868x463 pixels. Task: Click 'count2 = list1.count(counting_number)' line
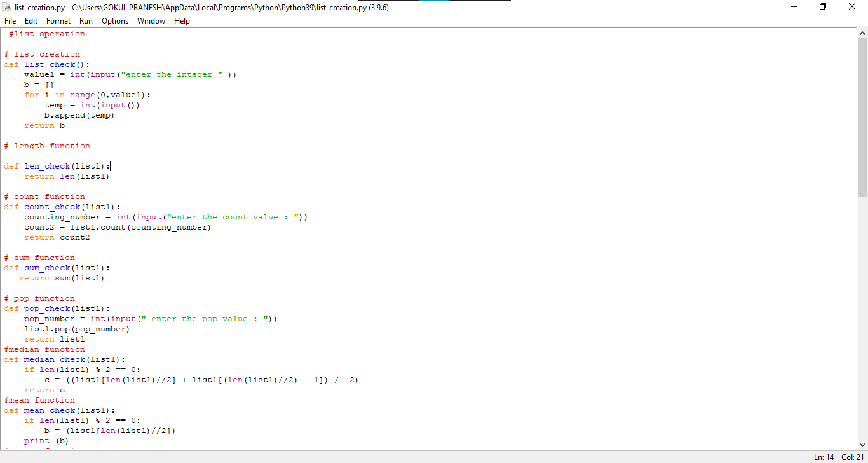coord(118,227)
